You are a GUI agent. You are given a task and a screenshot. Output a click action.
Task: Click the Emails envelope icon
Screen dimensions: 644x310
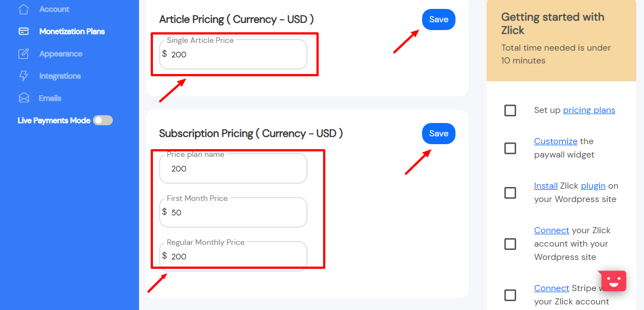tap(24, 99)
